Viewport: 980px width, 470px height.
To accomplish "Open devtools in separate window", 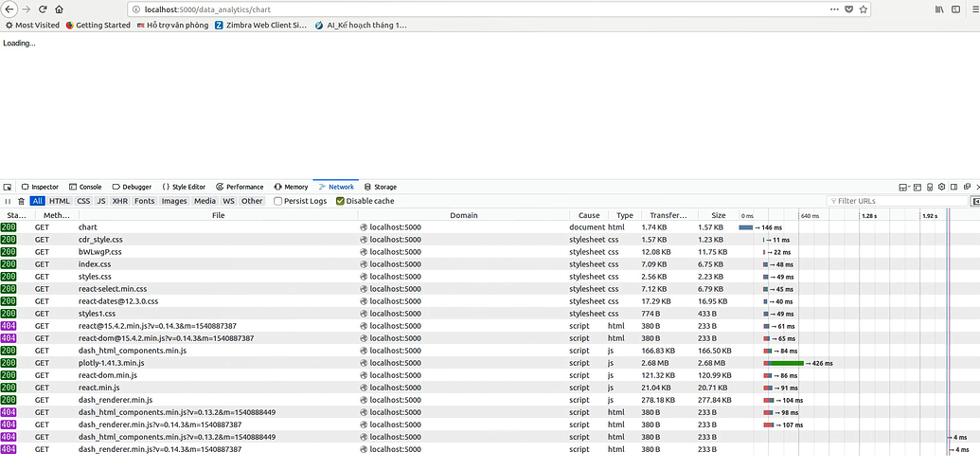I will [967, 187].
